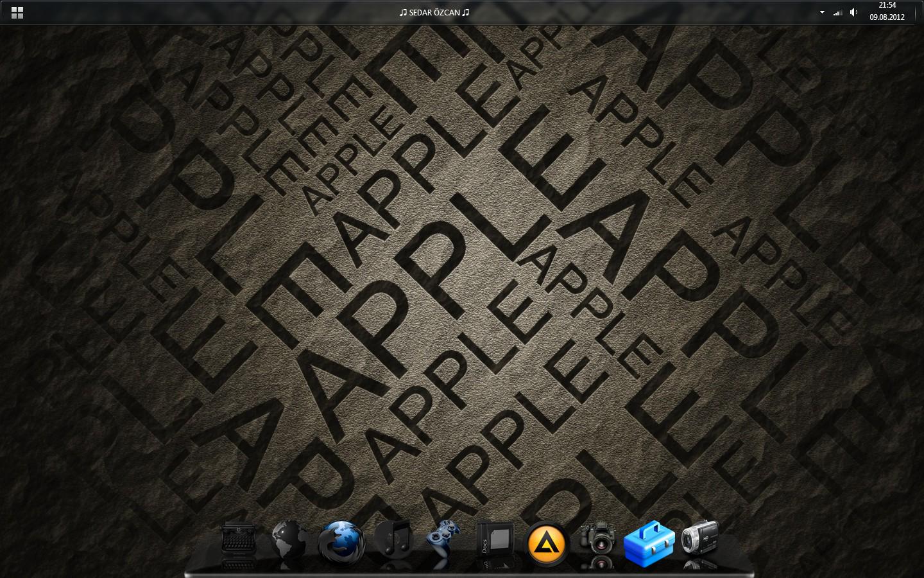The width and height of the screenshot is (924, 578).
Task: Open the black globe icon in the dock
Action: pos(289,541)
